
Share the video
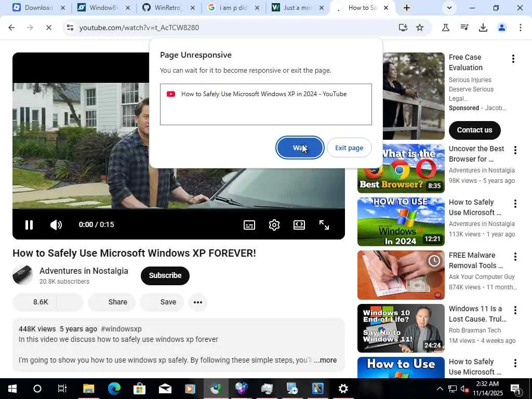[112, 302]
